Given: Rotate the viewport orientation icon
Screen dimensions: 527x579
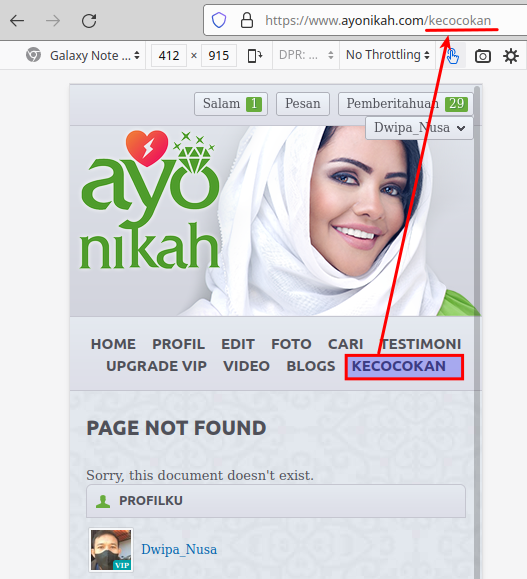Looking at the screenshot, I should point(255,56).
